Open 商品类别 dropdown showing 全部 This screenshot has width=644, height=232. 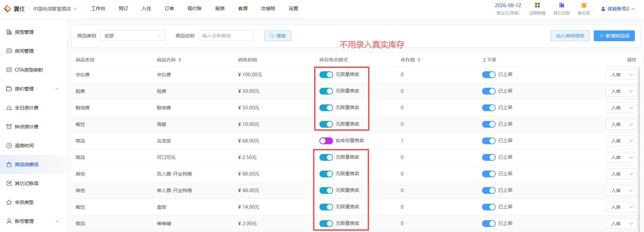pyautogui.click(x=133, y=36)
